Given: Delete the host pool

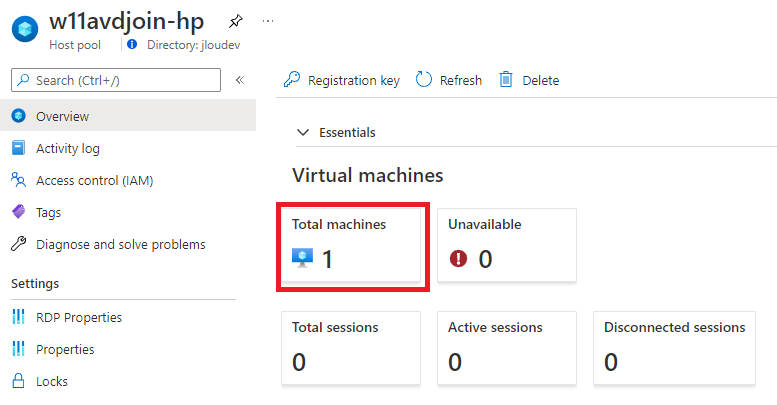Looking at the screenshot, I should [x=529, y=80].
